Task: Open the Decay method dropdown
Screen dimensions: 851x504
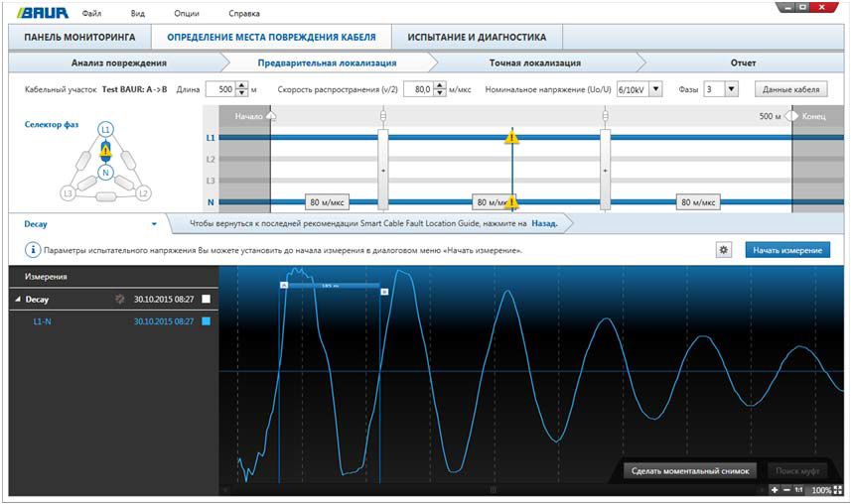Action: point(154,224)
